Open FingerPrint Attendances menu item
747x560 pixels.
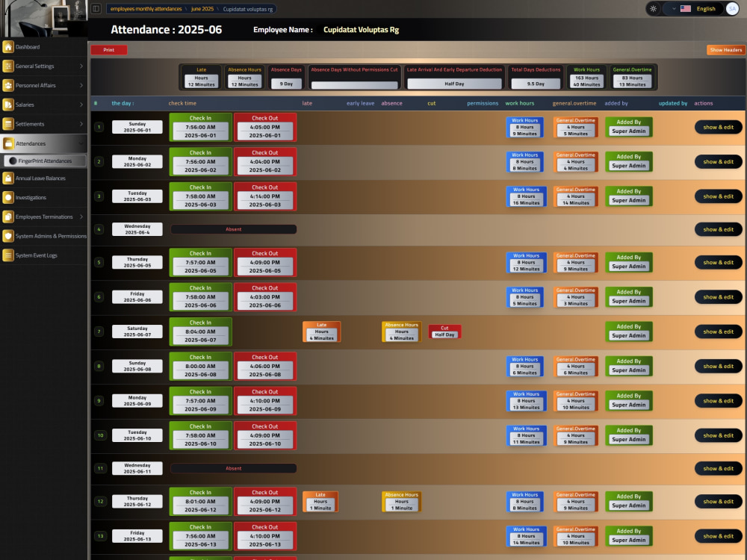click(x=45, y=161)
